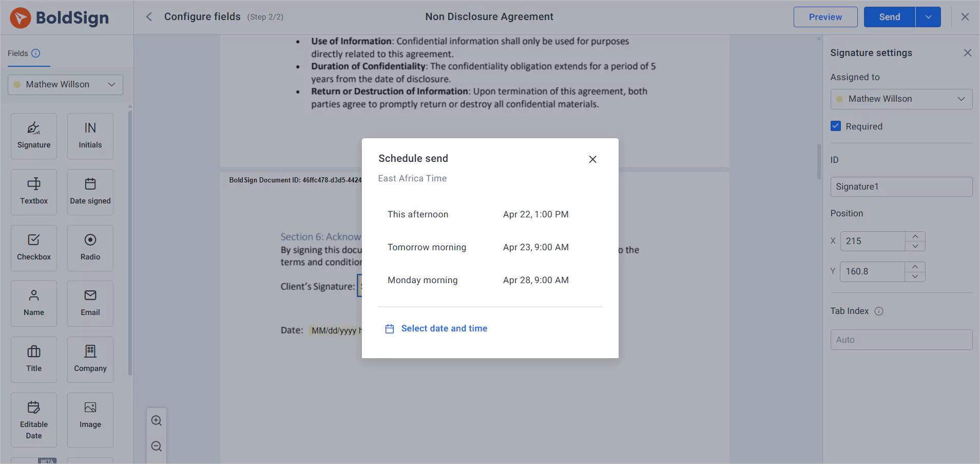The height and width of the screenshot is (464, 980).
Task: Open the signer dropdown in Fields panel
Action: tap(65, 85)
